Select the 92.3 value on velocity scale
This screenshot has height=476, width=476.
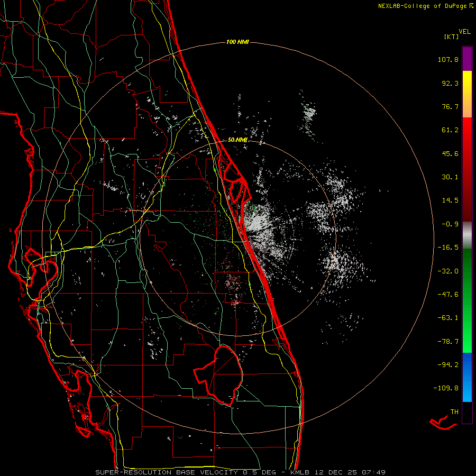pyautogui.click(x=450, y=83)
